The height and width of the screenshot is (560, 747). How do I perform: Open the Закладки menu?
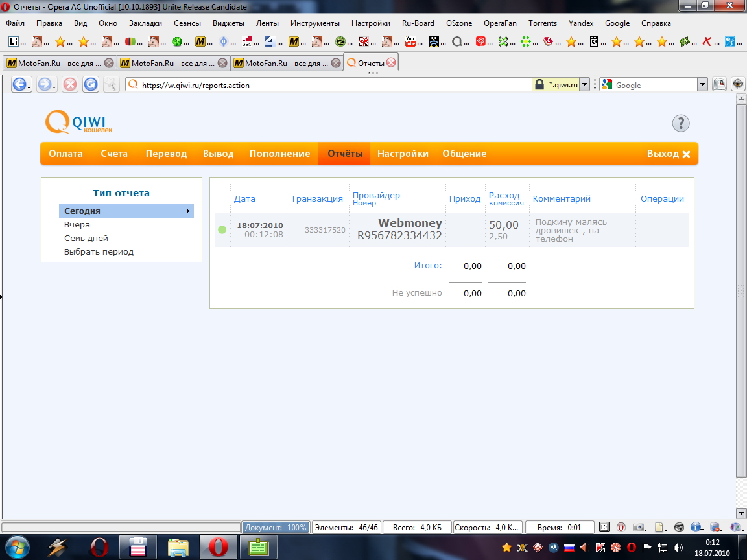pyautogui.click(x=145, y=23)
